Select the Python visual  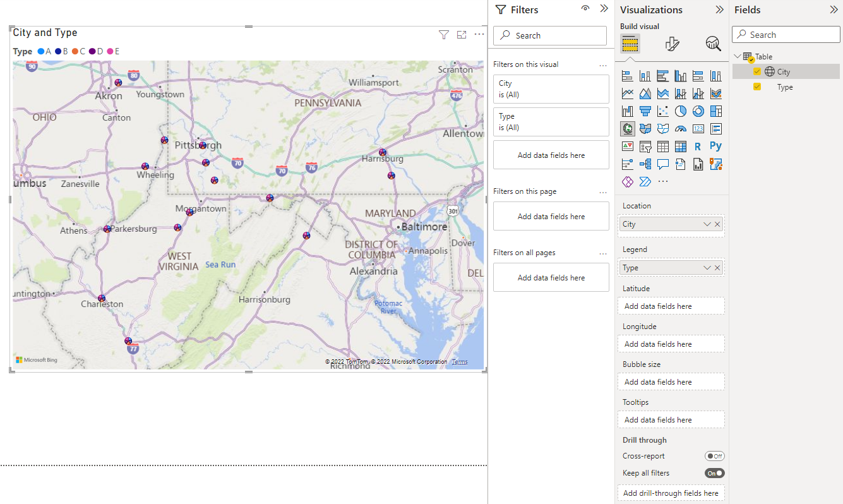point(715,147)
